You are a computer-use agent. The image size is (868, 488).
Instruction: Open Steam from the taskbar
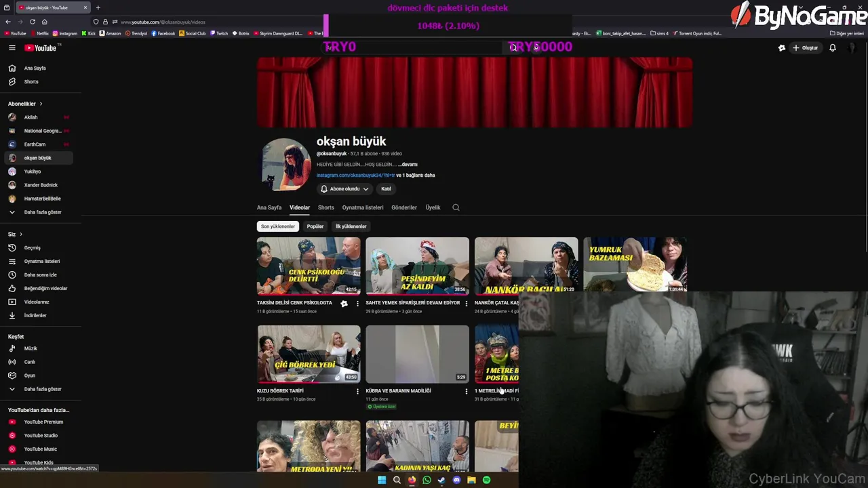[x=441, y=480]
